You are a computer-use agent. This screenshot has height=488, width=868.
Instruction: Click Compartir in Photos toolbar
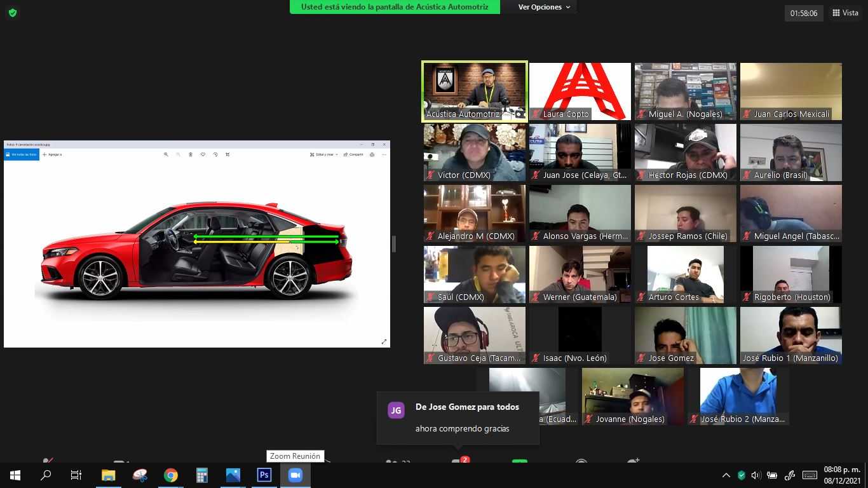353,154
